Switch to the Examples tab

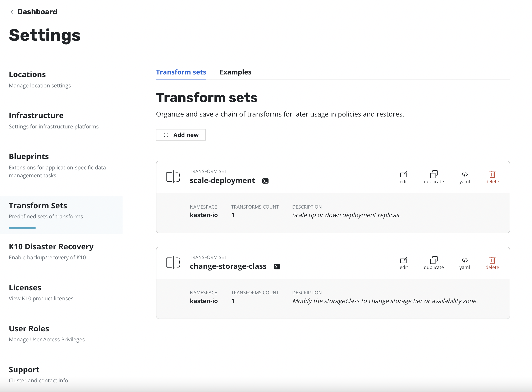tap(235, 72)
